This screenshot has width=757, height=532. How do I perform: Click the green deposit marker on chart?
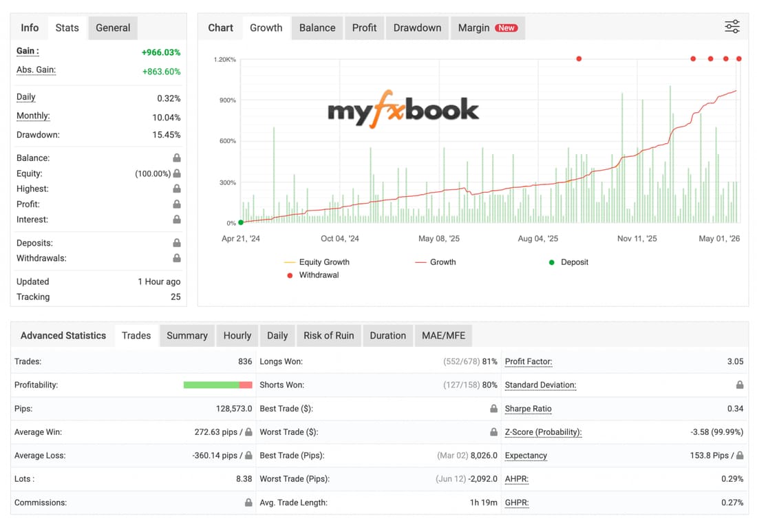coord(241,222)
